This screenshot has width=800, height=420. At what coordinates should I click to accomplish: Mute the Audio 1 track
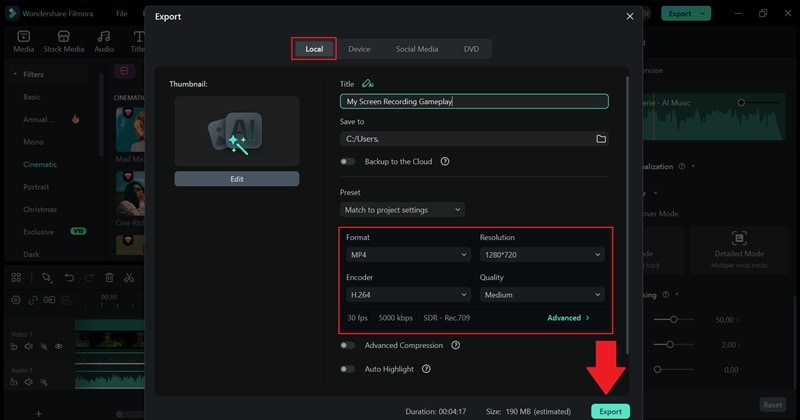click(x=29, y=382)
